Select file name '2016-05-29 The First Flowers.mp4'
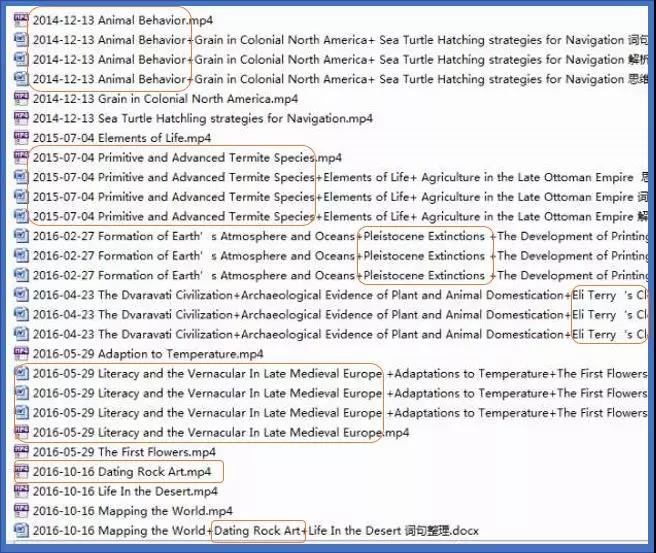This screenshot has height=553, width=656. click(124, 452)
